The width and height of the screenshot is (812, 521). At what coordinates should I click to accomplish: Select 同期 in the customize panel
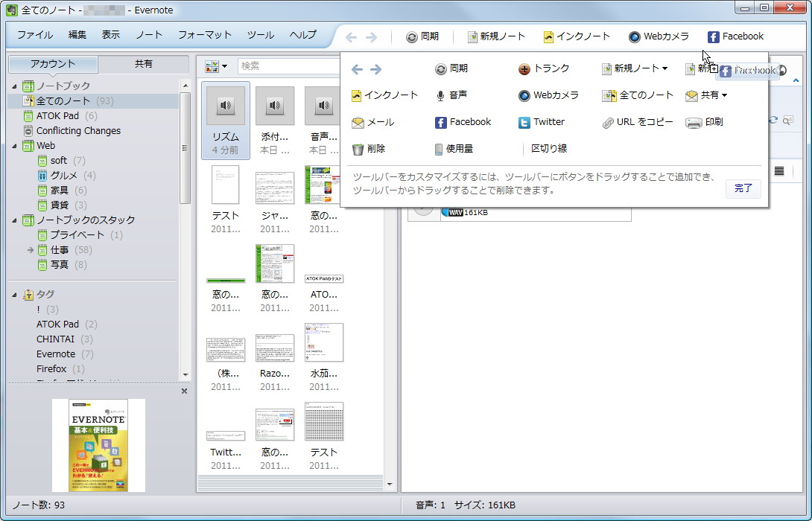click(x=451, y=68)
